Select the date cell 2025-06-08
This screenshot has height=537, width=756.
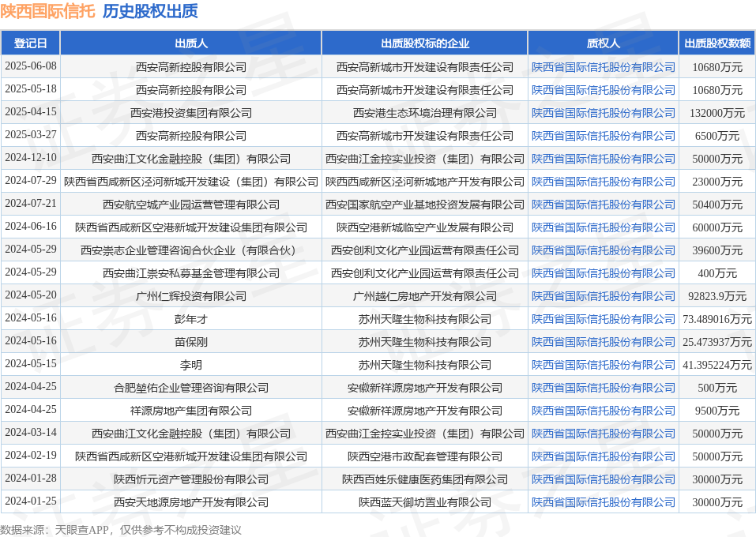point(30,66)
